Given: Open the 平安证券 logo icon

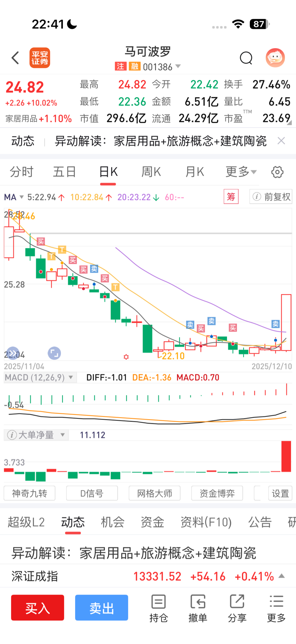Looking at the screenshot, I should pos(40,58).
